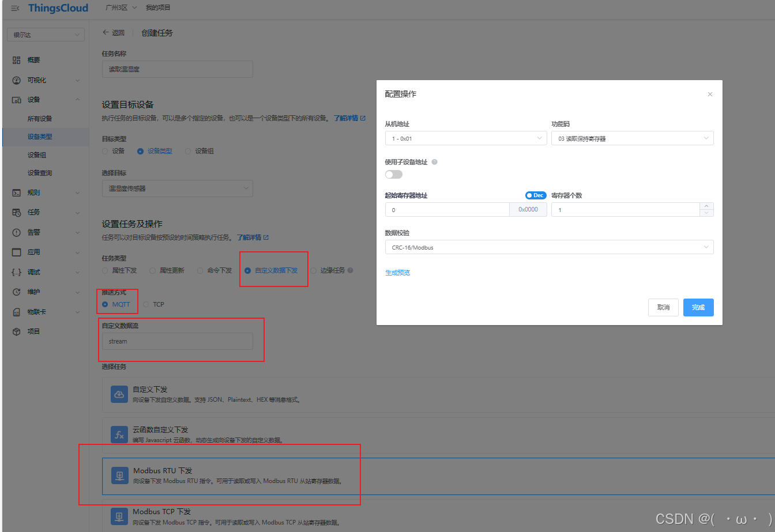The width and height of the screenshot is (775, 532).
Task: Open 设备查询 in sidebar
Action: coord(40,173)
